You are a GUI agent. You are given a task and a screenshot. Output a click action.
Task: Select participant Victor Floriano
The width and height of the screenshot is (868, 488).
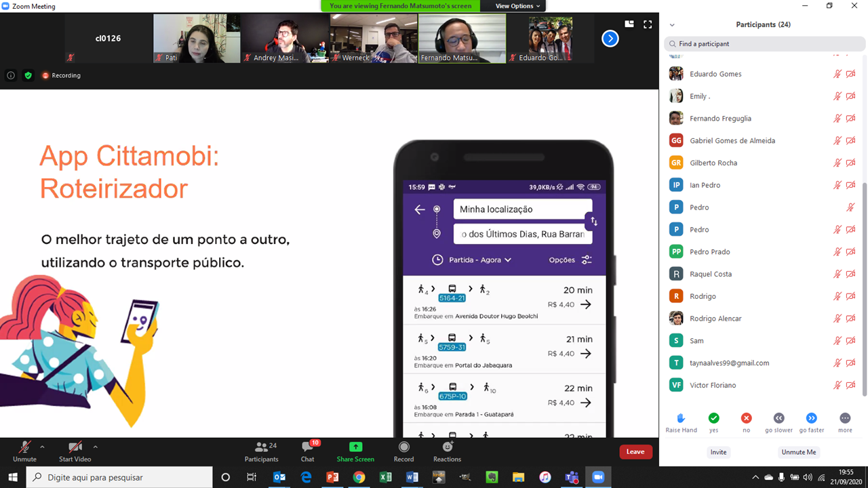click(763, 385)
